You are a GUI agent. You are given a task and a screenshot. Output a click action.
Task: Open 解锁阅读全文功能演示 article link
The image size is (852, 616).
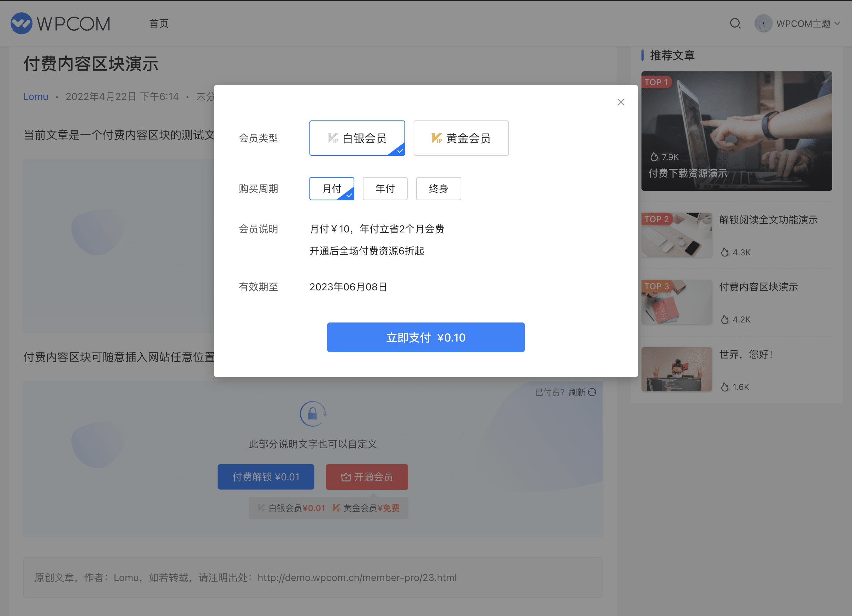(x=768, y=220)
